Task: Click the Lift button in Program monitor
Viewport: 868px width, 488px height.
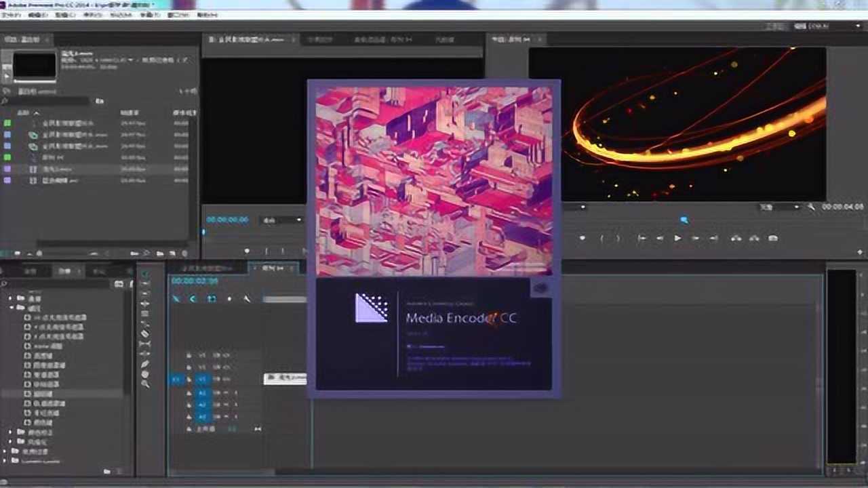Action: coord(736,238)
